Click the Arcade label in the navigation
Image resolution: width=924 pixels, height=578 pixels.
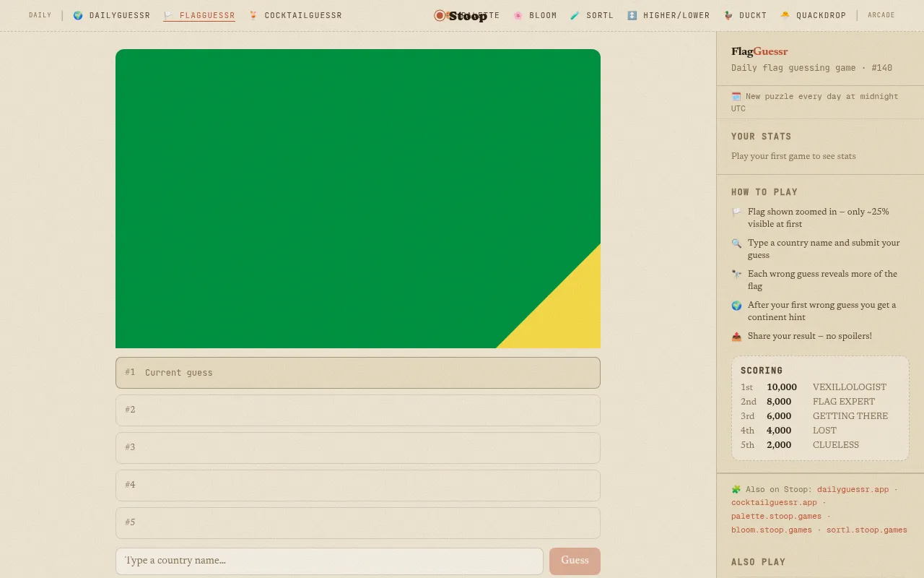[x=881, y=15]
